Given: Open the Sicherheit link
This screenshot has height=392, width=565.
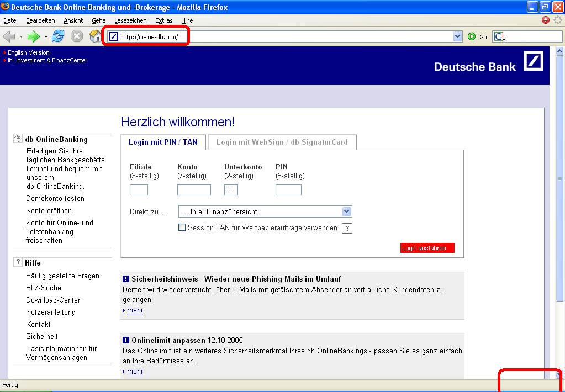Looking at the screenshot, I should point(42,337).
